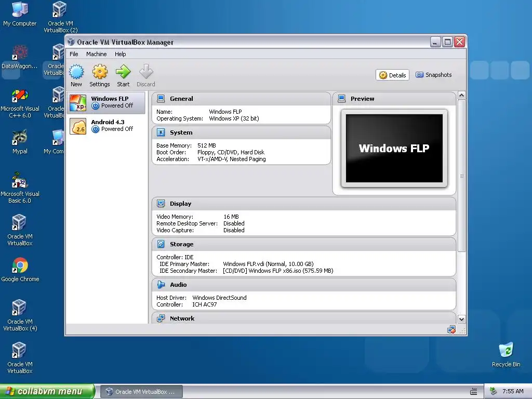Click the Android 4.3 2.6 OS icon

78,126
